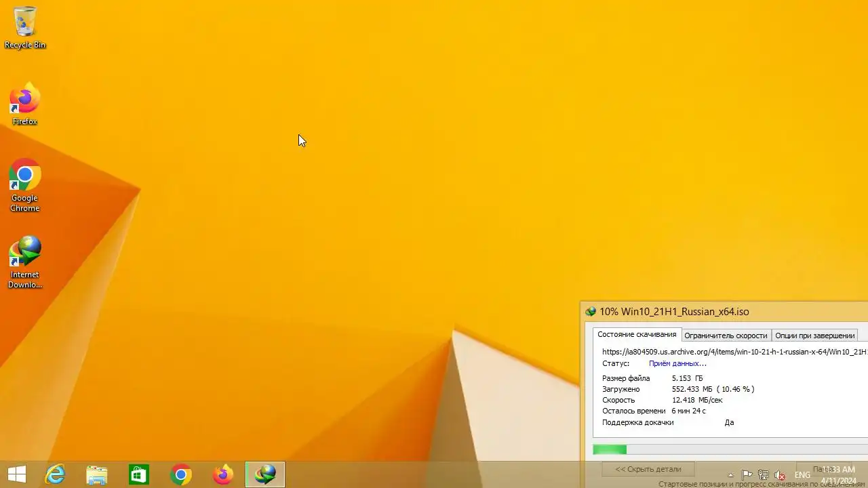Launch Chrome from the taskbar
The image size is (868, 488).
point(181,474)
